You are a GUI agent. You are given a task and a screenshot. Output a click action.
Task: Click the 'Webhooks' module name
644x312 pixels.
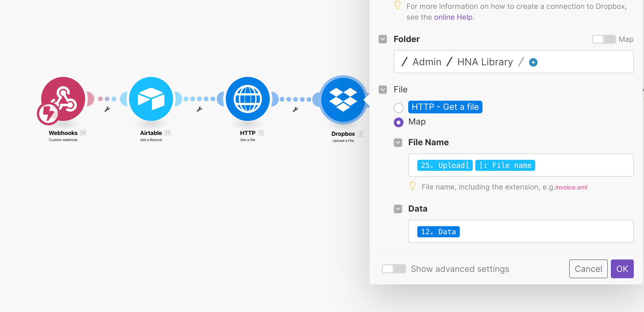(x=63, y=133)
